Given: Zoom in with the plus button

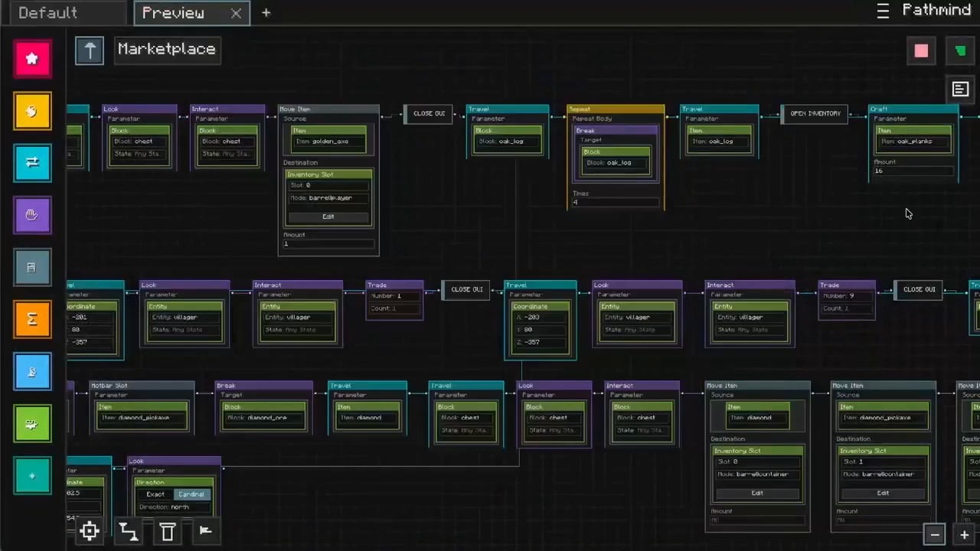Looking at the screenshot, I should tap(965, 534).
